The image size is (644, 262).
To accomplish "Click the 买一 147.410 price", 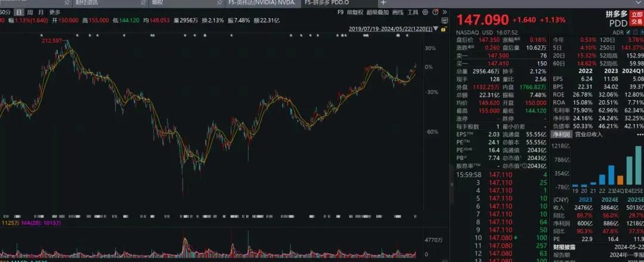I will coord(498,63).
